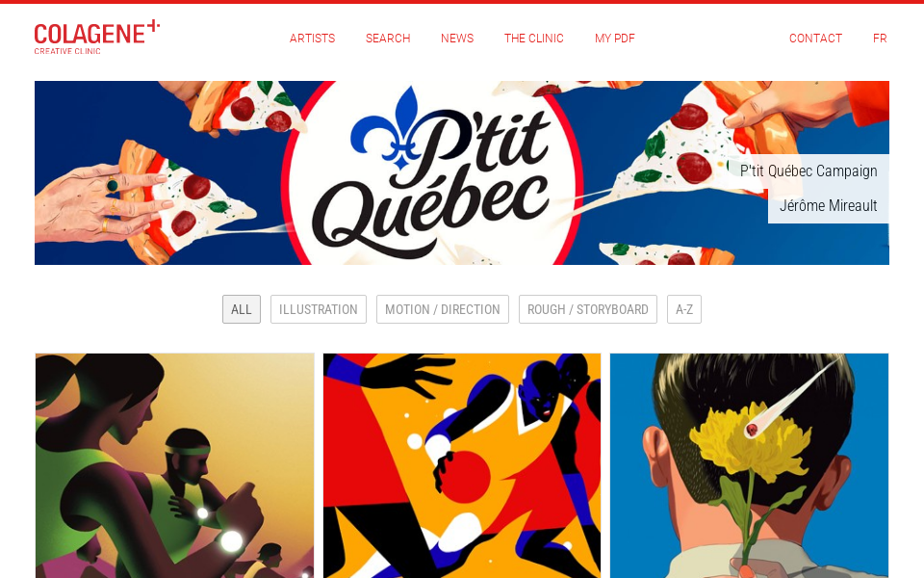Go to the Search page
The image size is (924, 578).
point(388,39)
